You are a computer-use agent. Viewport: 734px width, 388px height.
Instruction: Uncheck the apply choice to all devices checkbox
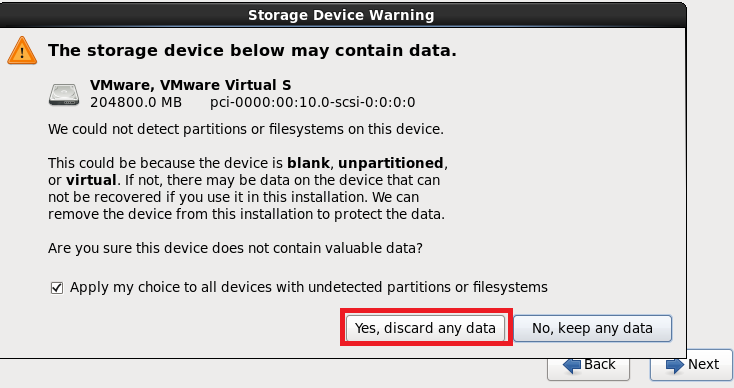click(57, 288)
